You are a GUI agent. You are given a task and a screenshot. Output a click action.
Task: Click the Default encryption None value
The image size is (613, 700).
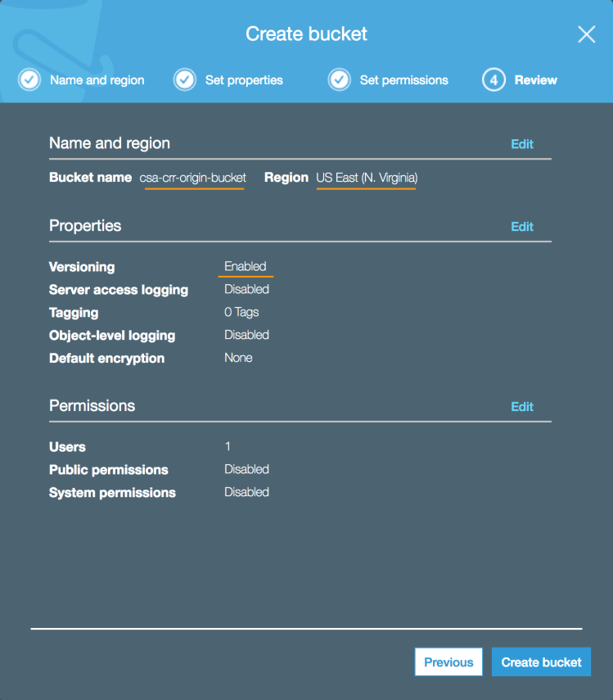coord(238,358)
